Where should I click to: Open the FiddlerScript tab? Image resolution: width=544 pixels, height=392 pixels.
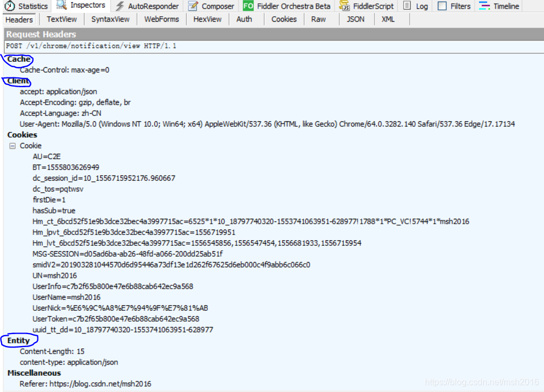point(366,6)
